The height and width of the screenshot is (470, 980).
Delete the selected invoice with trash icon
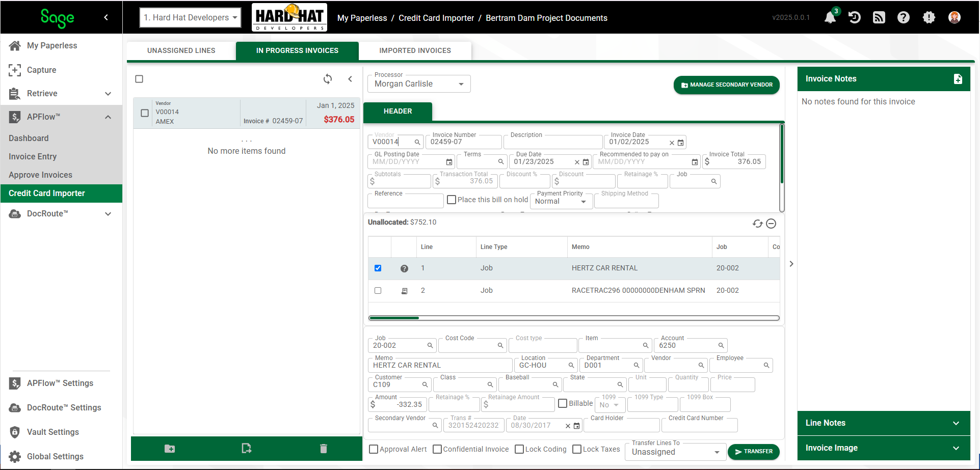323,449
